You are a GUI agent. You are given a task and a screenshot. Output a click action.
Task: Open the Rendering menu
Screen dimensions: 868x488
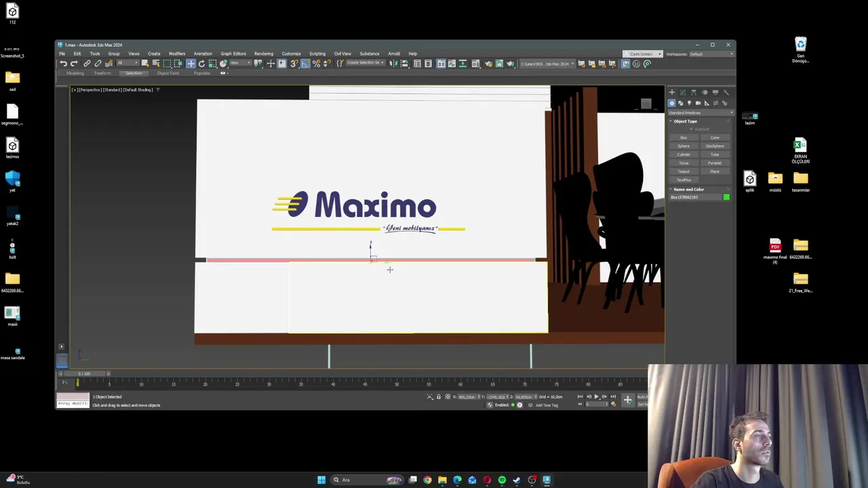(x=264, y=54)
